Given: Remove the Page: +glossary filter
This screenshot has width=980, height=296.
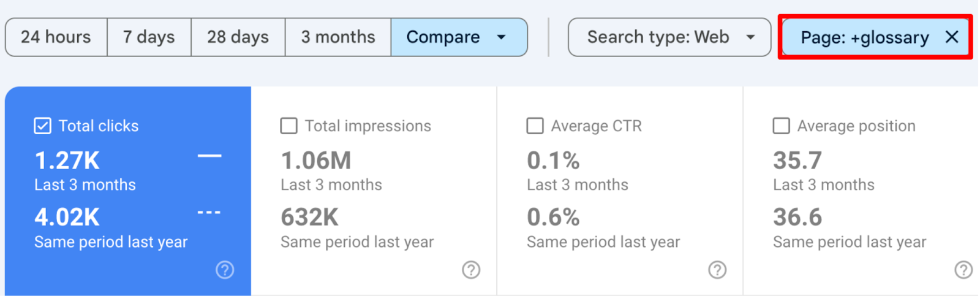Looking at the screenshot, I should pyautogui.click(x=952, y=37).
